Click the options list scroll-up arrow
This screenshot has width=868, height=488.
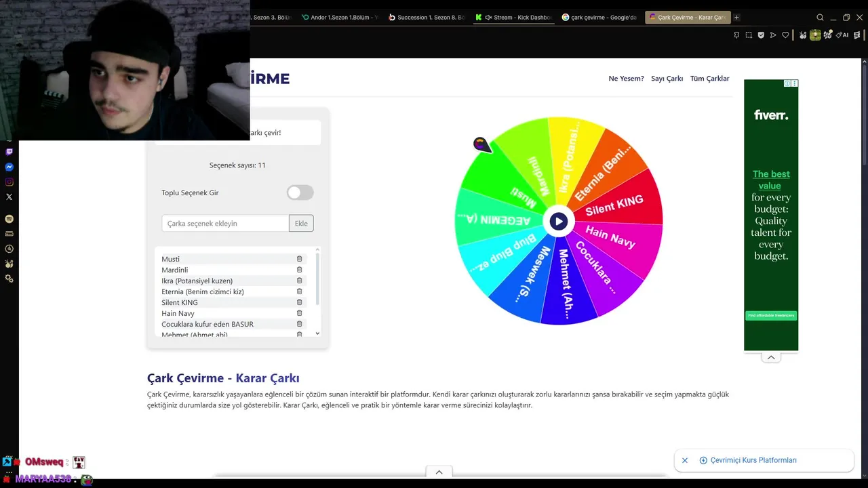[317, 250]
